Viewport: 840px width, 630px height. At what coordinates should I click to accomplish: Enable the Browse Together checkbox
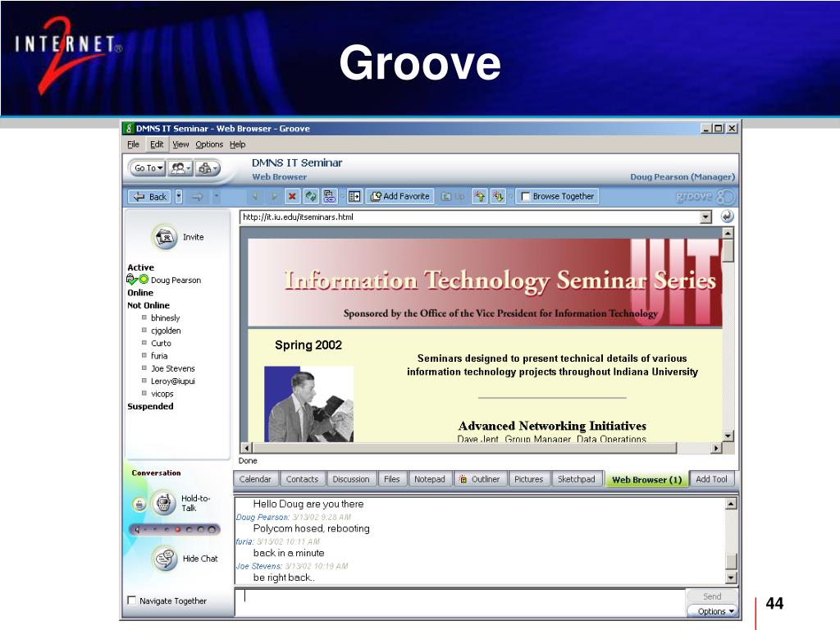[526, 197]
